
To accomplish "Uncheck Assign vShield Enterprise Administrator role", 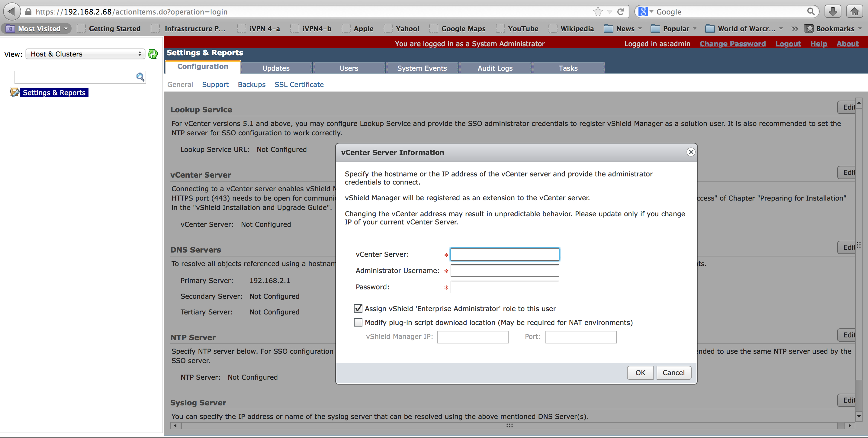I will [x=358, y=308].
